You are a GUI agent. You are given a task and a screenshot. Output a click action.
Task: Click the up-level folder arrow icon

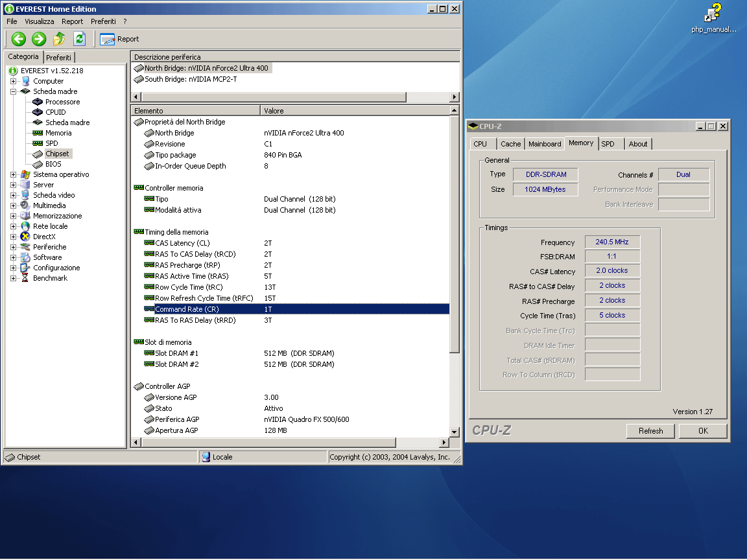tap(59, 39)
